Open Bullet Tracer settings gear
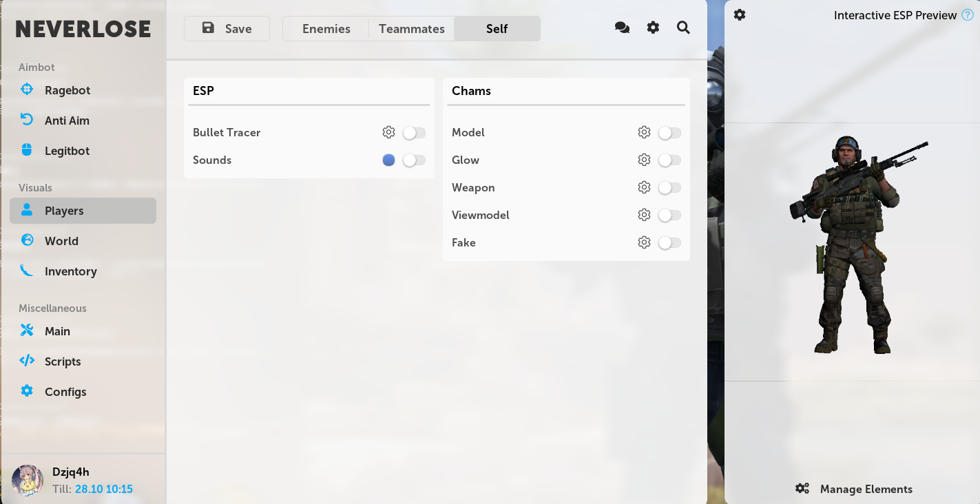This screenshot has height=504, width=980. click(388, 132)
